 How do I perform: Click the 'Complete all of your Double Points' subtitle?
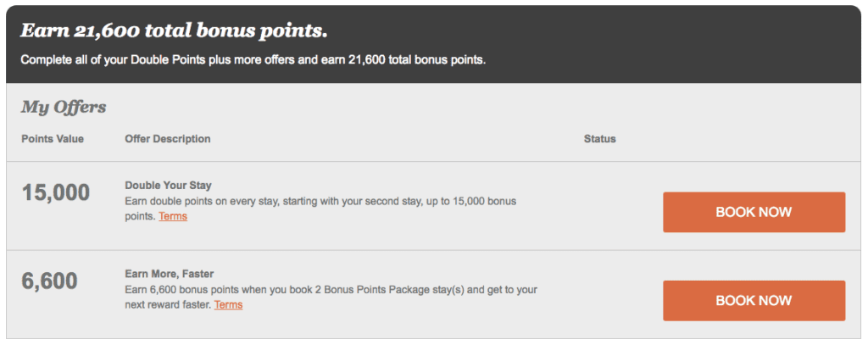pos(253,60)
